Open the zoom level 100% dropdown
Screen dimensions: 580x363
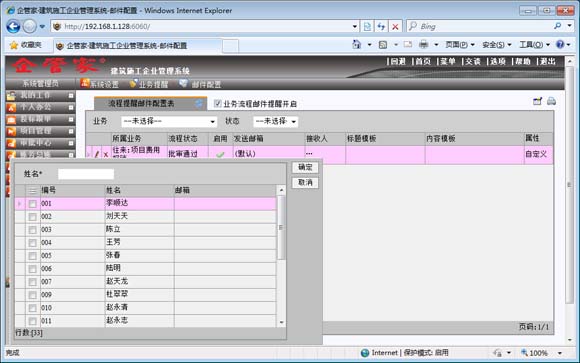[x=560, y=353]
